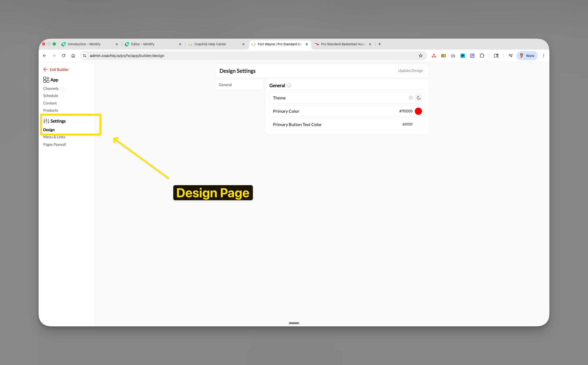
Task: Open the camera screenshot extension icon
Action: (x=453, y=56)
